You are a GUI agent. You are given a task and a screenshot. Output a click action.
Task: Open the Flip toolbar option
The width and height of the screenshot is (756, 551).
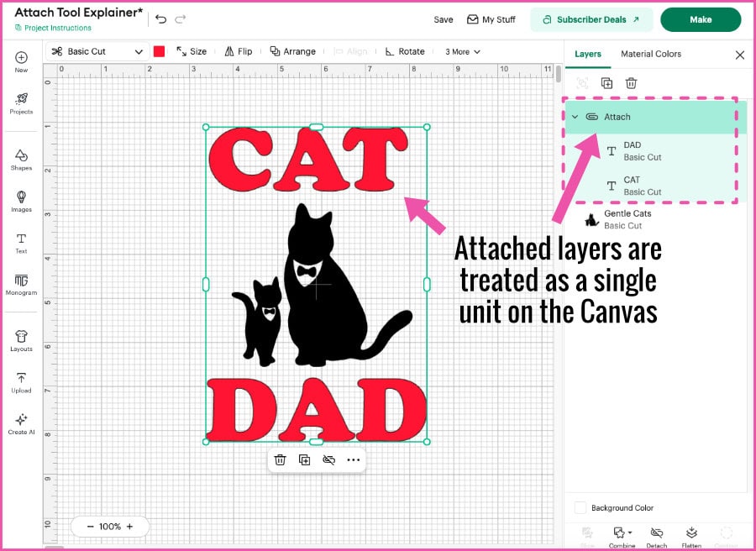pyautogui.click(x=239, y=51)
